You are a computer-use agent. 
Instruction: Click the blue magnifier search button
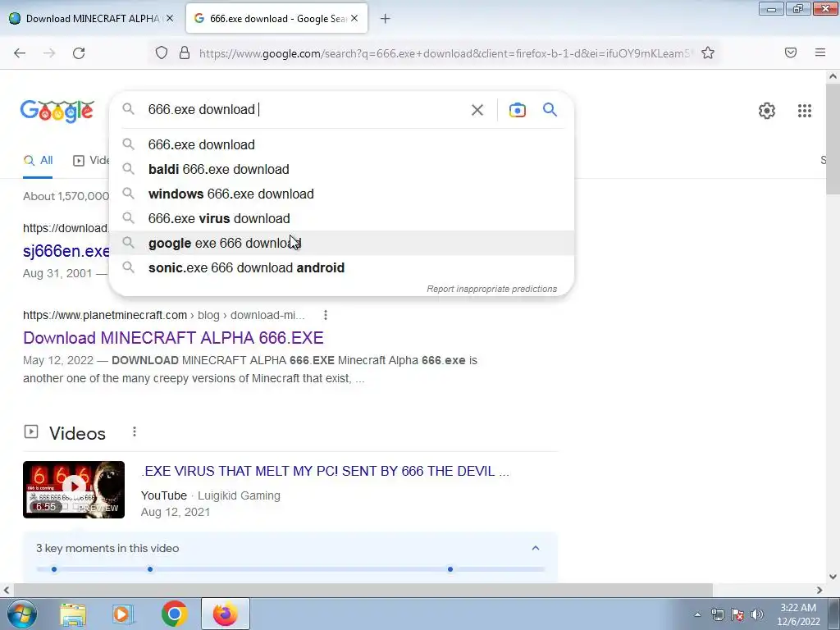(x=550, y=110)
